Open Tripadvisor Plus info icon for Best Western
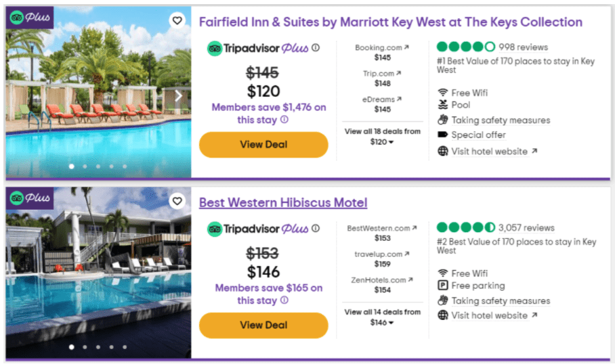The image size is (615, 364). pos(316,229)
